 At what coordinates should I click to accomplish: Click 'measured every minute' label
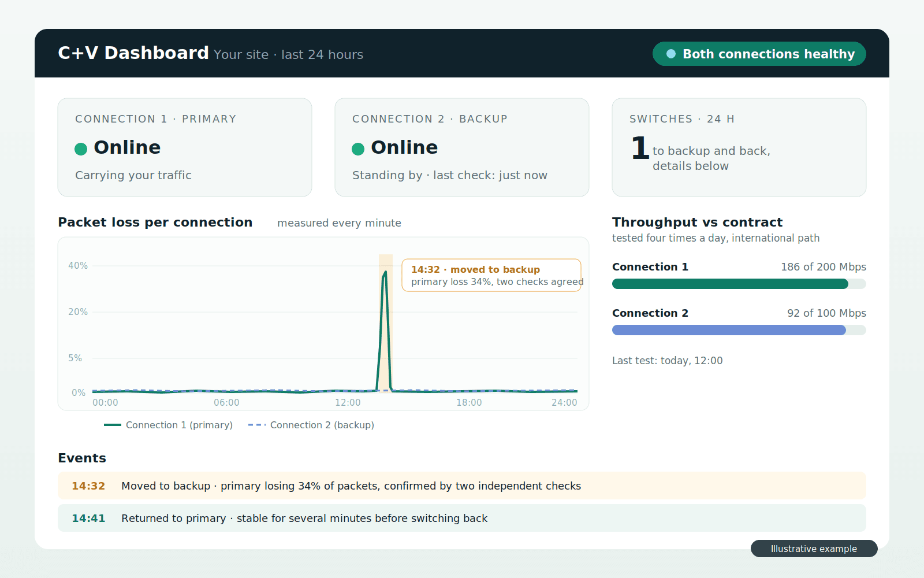(x=339, y=223)
